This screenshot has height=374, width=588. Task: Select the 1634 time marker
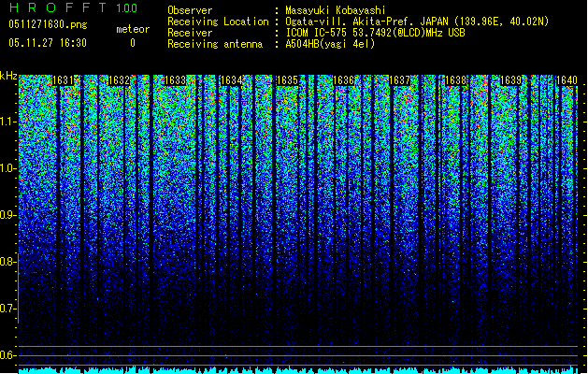click(232, 80)
